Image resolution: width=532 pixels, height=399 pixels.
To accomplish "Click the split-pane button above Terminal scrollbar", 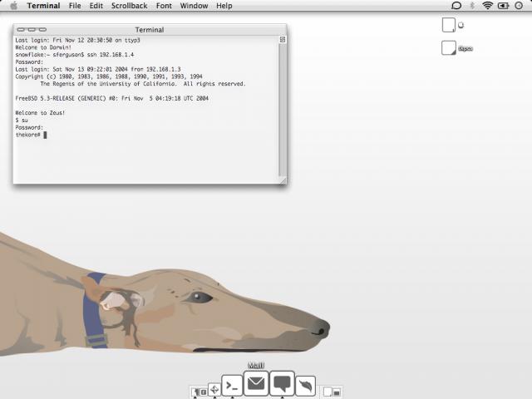I will (x=283, y=40).
